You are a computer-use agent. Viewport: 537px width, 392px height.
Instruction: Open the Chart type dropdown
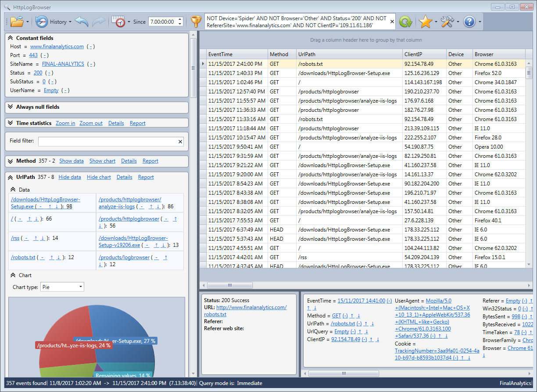[x=62, y=287]
